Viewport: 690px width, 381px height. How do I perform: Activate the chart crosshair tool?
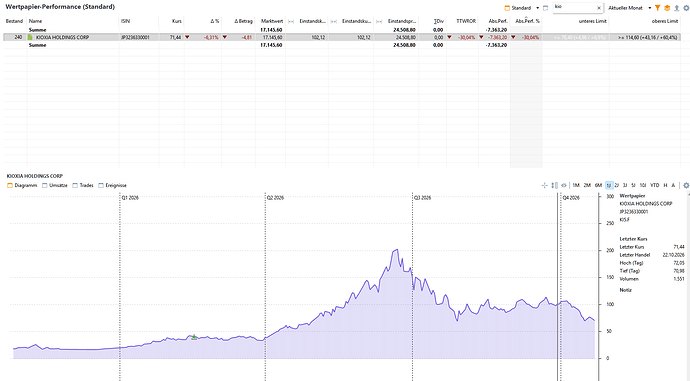[544, 185]
